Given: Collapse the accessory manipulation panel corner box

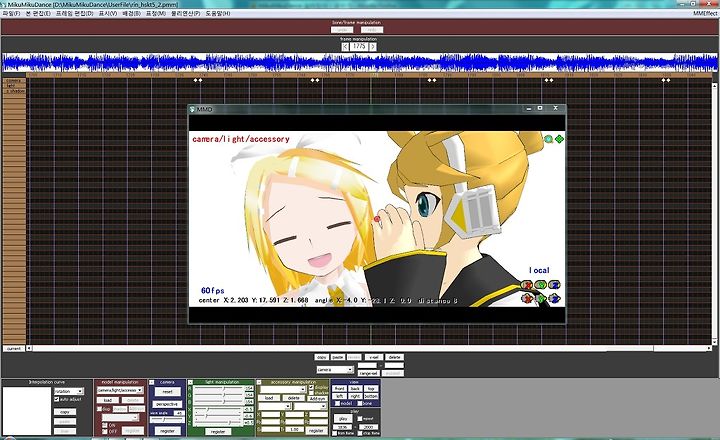Looking at the screenshot, I should pyautogui.click(x=259, y=382).
